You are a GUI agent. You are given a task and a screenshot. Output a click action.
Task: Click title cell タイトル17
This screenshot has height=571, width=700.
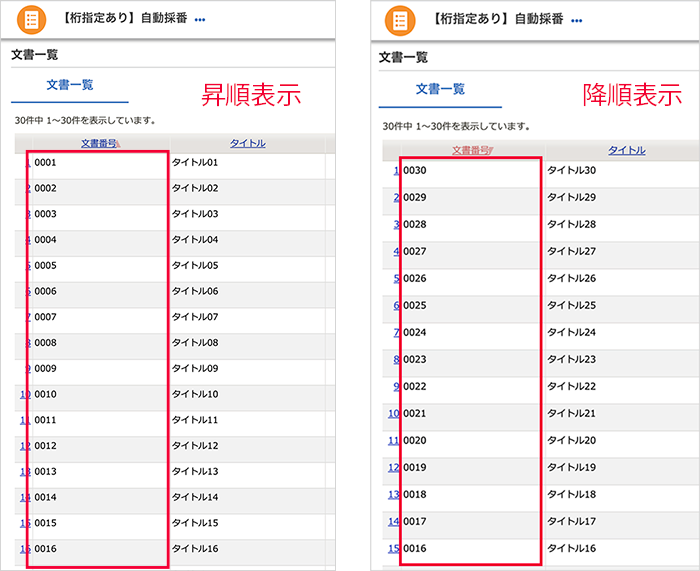coord(572,521)
